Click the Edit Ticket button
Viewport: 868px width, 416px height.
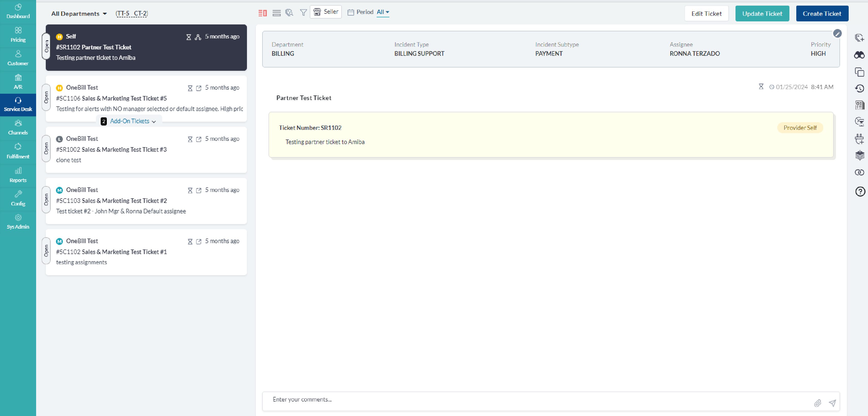click(706, 13)
